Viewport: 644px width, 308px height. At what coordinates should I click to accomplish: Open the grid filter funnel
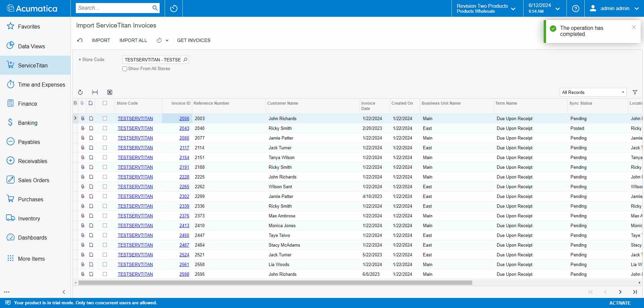click(x=635, y=92)
